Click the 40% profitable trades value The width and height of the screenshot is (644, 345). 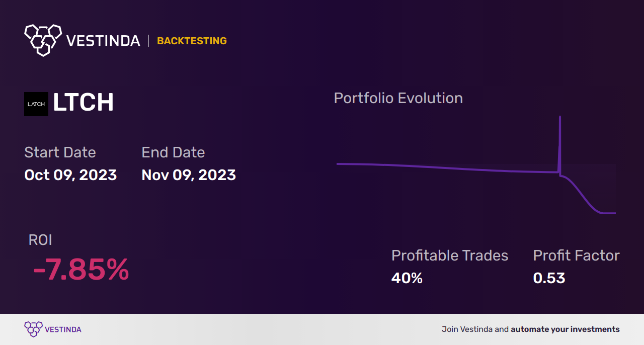(x=407, y=278)
